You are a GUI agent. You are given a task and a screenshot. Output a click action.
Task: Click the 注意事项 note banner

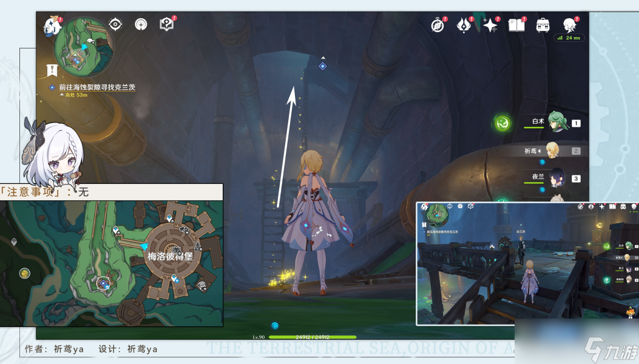111,192
